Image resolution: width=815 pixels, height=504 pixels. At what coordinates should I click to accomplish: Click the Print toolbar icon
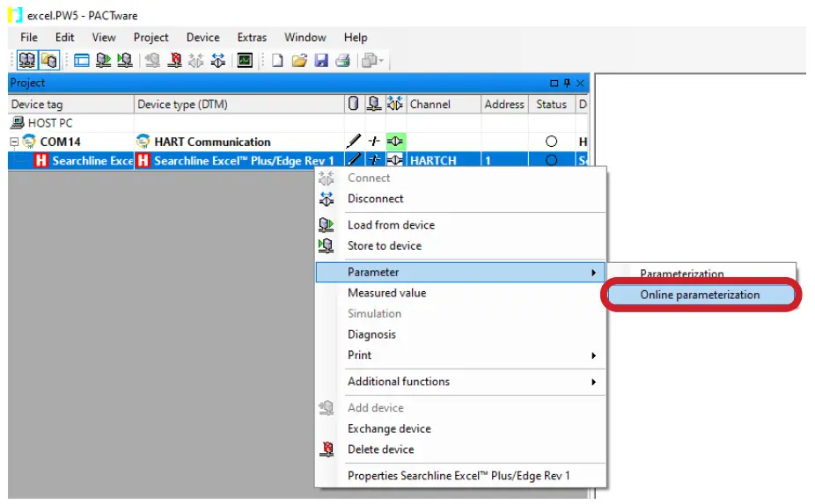click(342, 61)
